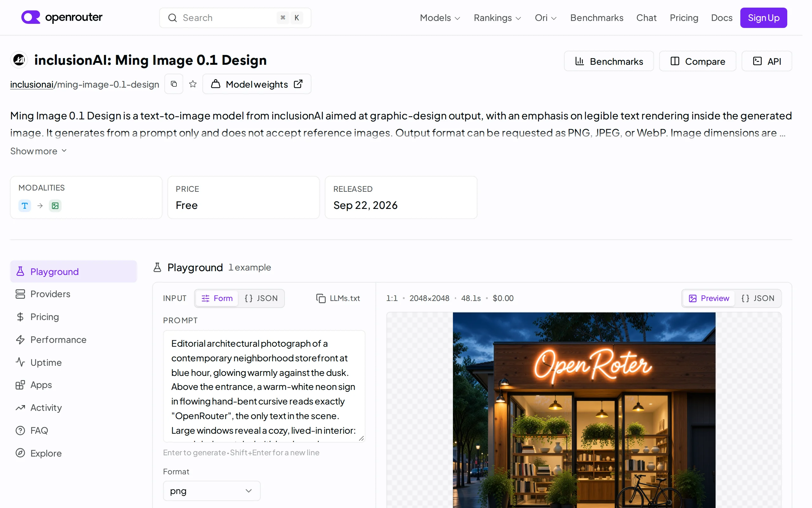The height and width of the screenshot is (508, 812).
Task: Click the external link icon on Model weights
Action: coord(298,84)
